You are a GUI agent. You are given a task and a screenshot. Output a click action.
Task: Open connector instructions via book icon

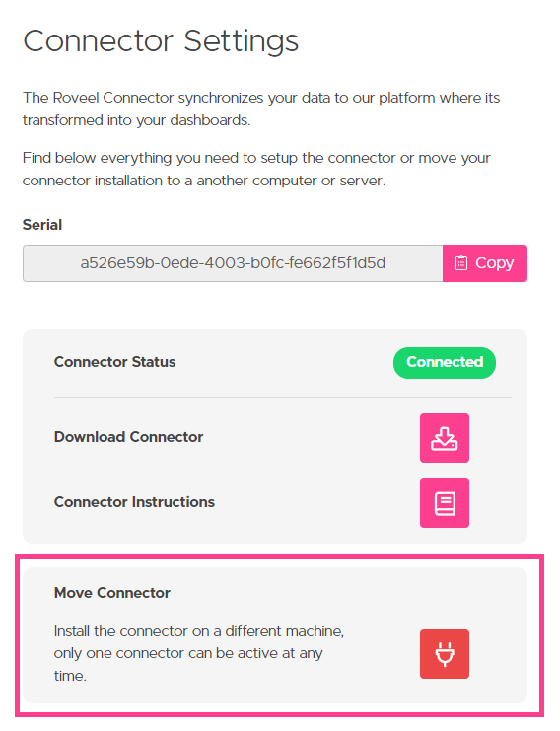pyautogui.click(x=444, y=503)
